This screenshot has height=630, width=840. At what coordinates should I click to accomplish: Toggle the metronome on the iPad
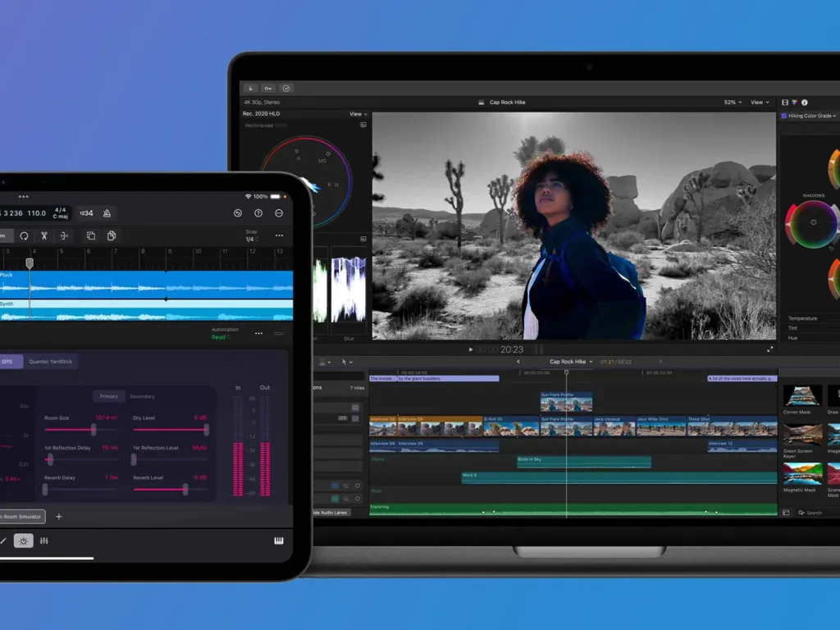click(x=107, y=213)
